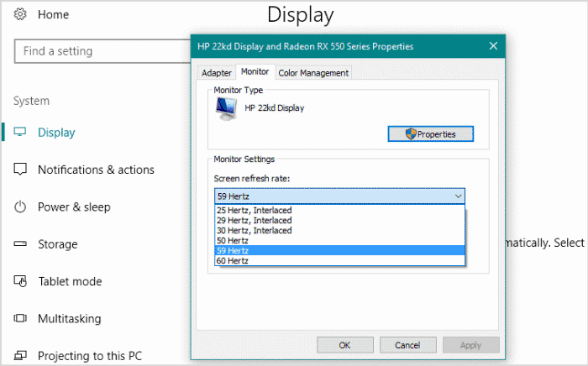Select 29 Hertz, Interlaced option
This screenshot has width=588, height=366.
click(339, 220)
